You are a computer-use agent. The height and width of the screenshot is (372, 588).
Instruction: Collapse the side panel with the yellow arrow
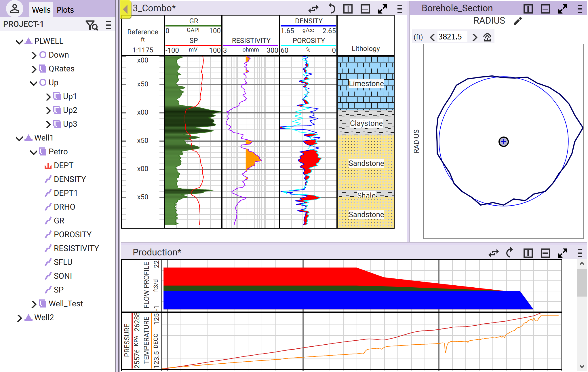click(125, 9)
